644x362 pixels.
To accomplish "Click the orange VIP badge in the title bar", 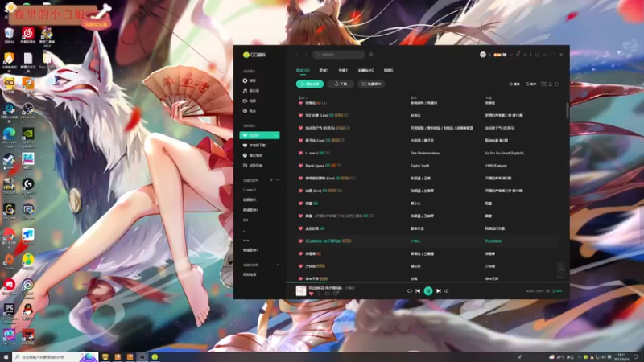I will pyautogui.click(x=497, y=55).
